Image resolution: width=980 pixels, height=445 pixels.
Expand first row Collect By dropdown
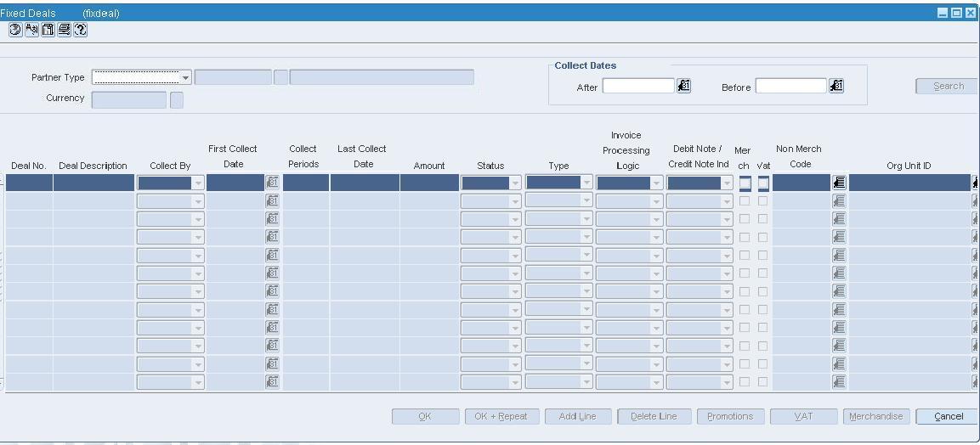[198, 183]
